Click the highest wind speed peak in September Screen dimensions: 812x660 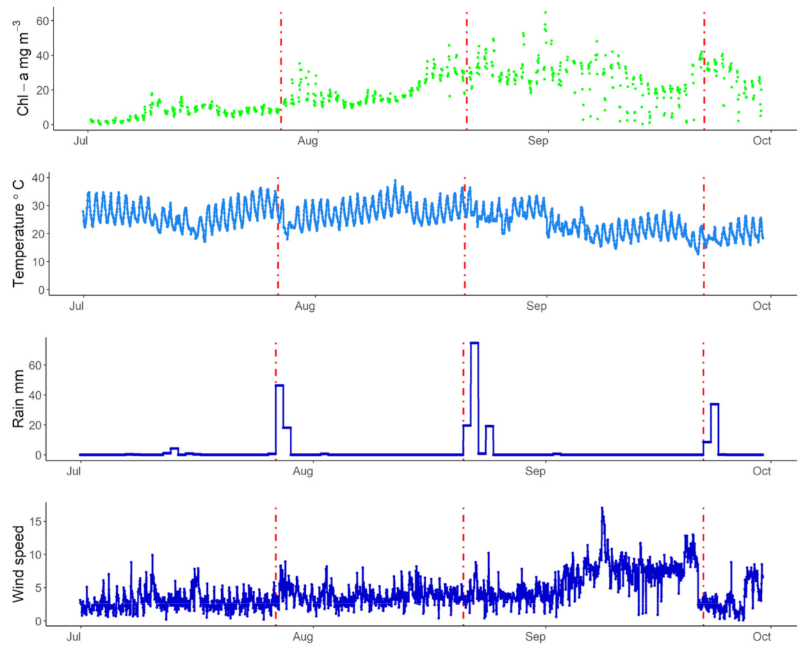(602, 509)
